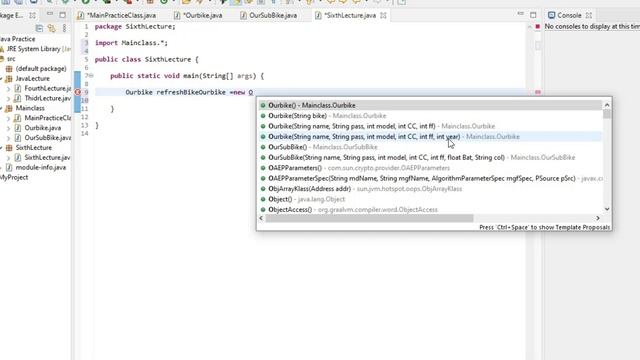Switch to MainPracticeClass.java tab
640x360 pixels.
click(x=116, y=16)
